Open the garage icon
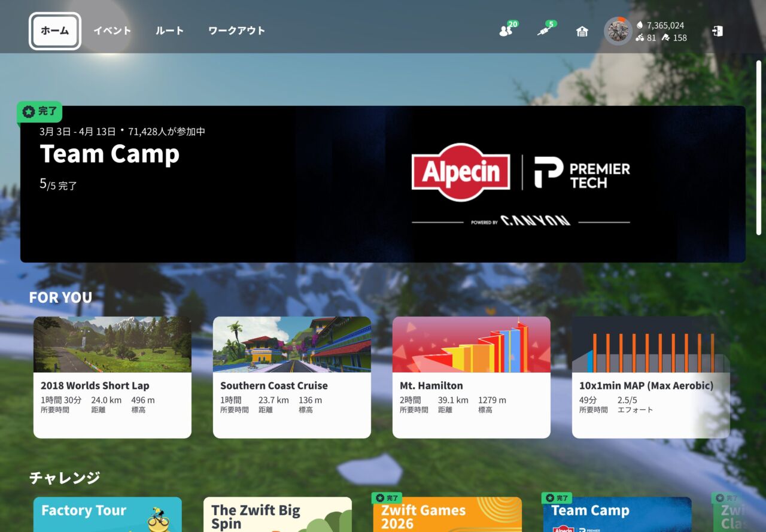The width and height of the screenshot is (766, 532). [582, 31]
